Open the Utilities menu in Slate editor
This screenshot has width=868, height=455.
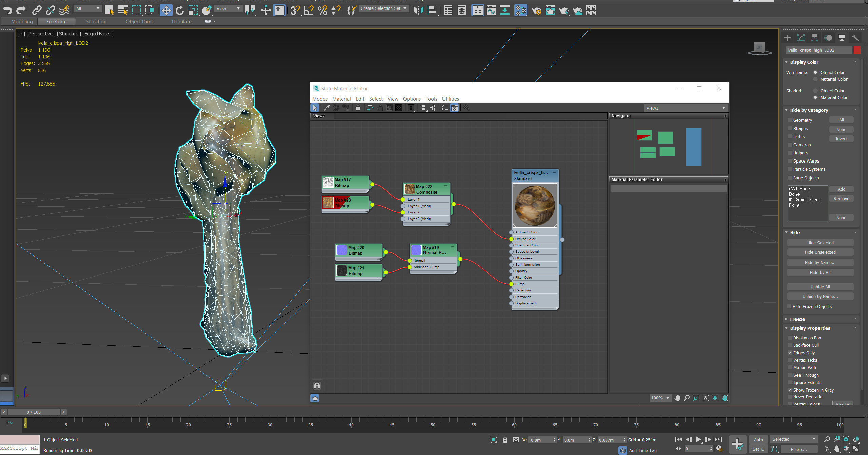click(450, 99)
